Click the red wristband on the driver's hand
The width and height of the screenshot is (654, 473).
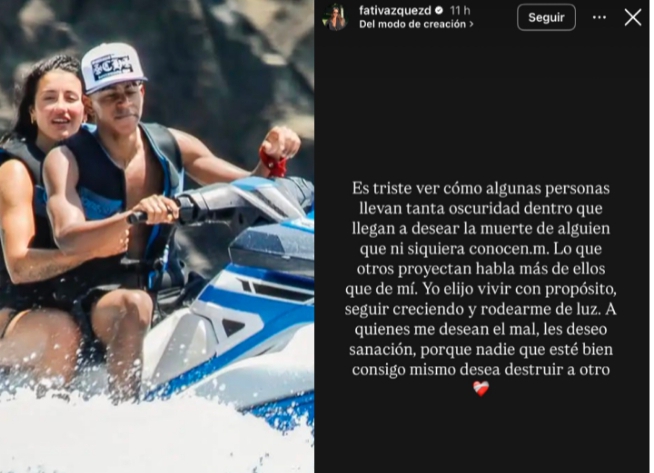(x=273, y=162)
